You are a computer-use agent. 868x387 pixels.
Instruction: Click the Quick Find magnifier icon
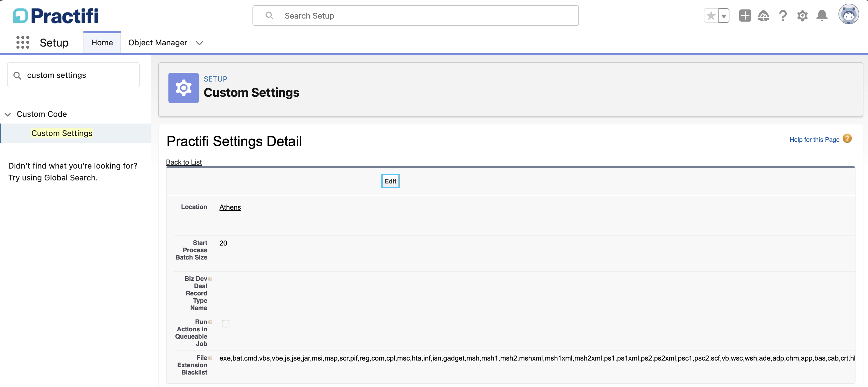[17, 75]
